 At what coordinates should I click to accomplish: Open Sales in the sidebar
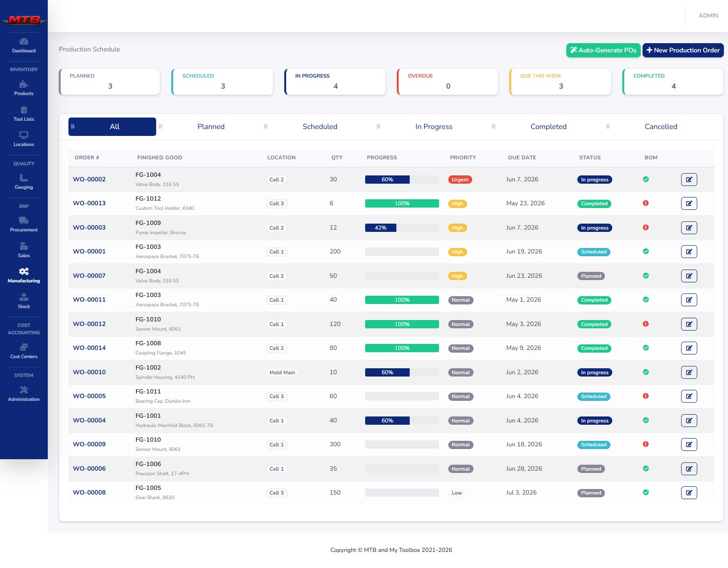pos(24,250)
